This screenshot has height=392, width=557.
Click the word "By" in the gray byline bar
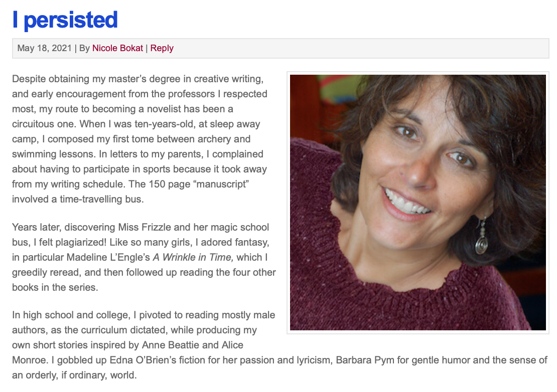(84, 48)
